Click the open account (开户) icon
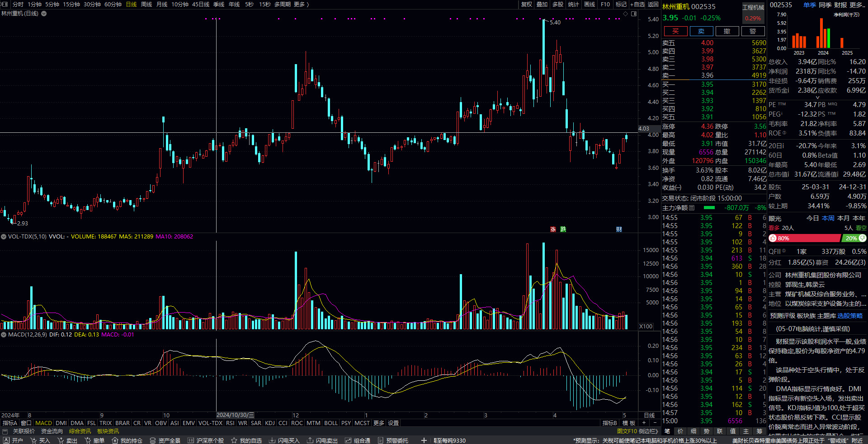This screenshot has height=444, width=868. point(6,440)
